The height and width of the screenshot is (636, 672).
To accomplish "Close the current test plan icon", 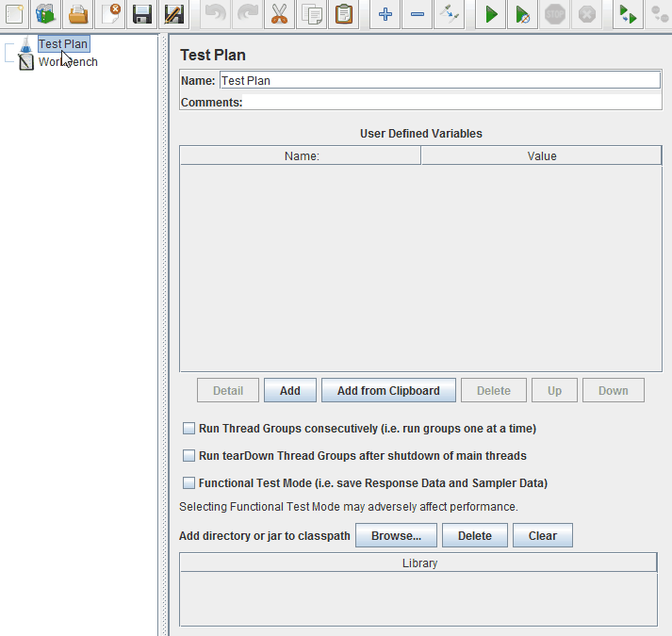I will pos(110,14).
